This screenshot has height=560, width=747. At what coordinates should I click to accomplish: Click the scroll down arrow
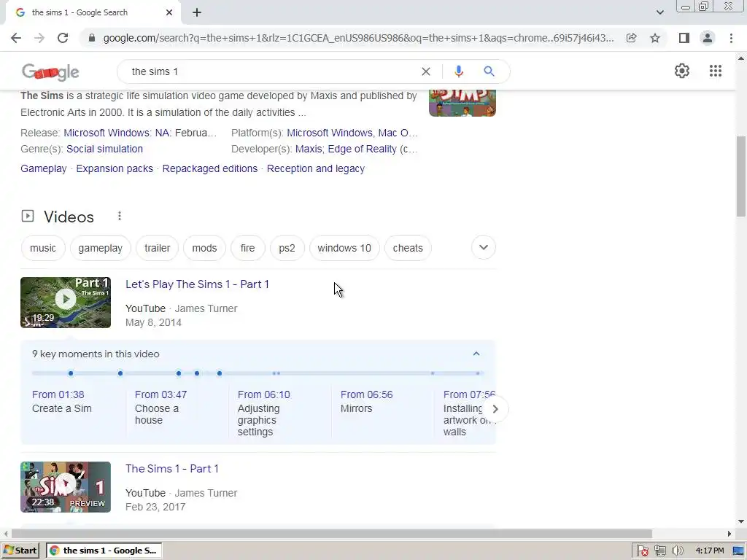click(741, 521)
